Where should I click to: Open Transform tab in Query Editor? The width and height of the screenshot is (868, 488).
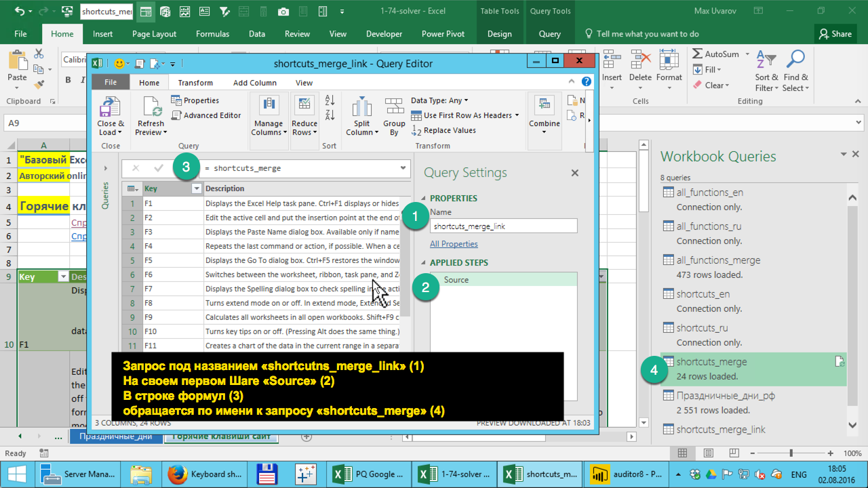click(195, 83)
